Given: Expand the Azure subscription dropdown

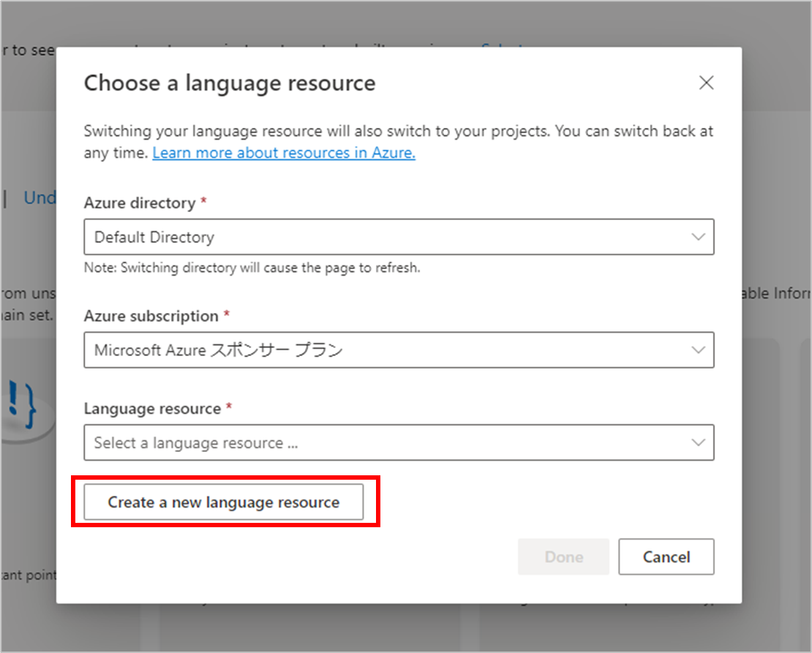Looking at the screenshot, I should click(399, 350).
